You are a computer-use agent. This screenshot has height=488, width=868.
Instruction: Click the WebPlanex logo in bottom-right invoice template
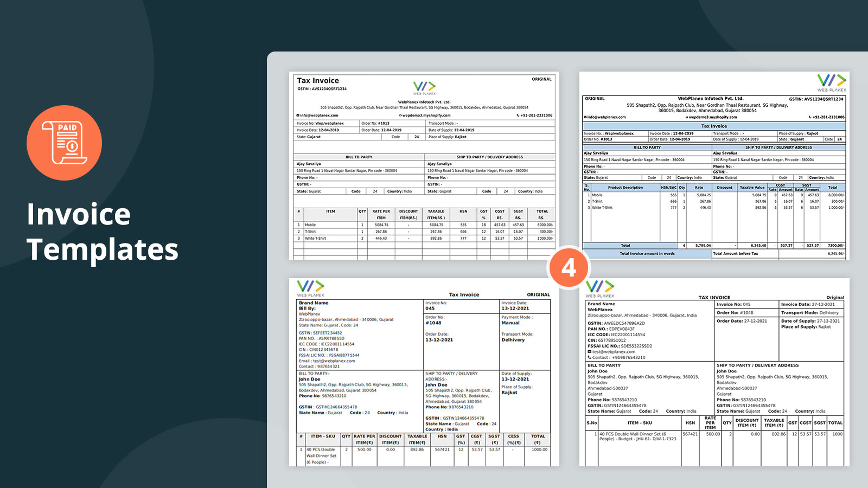tap(600, 288)
